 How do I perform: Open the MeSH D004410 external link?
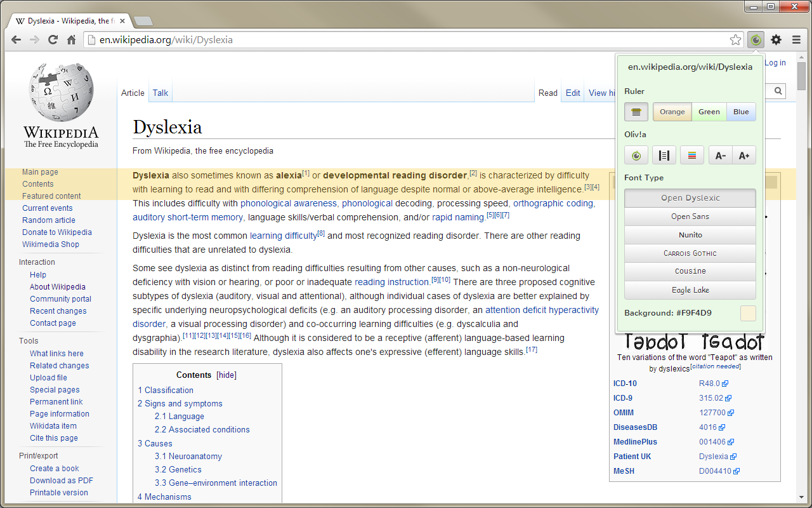pyautogui.click(x=719, y=471)
